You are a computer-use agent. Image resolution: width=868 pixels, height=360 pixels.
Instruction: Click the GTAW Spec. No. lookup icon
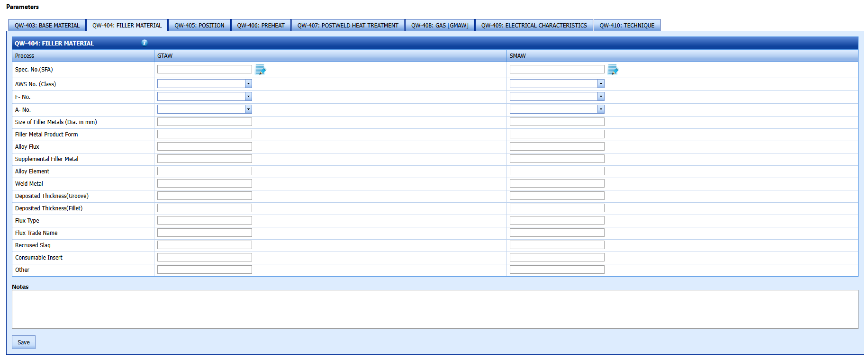[261, 70]
